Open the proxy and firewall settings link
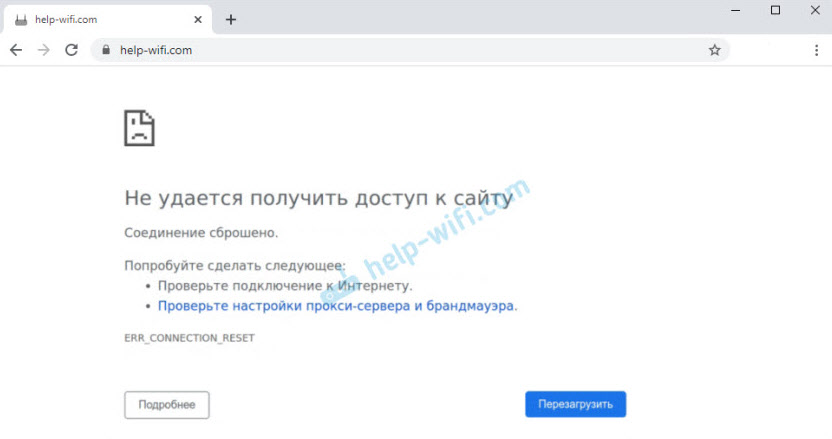832x439 pixels. [336, 306]
